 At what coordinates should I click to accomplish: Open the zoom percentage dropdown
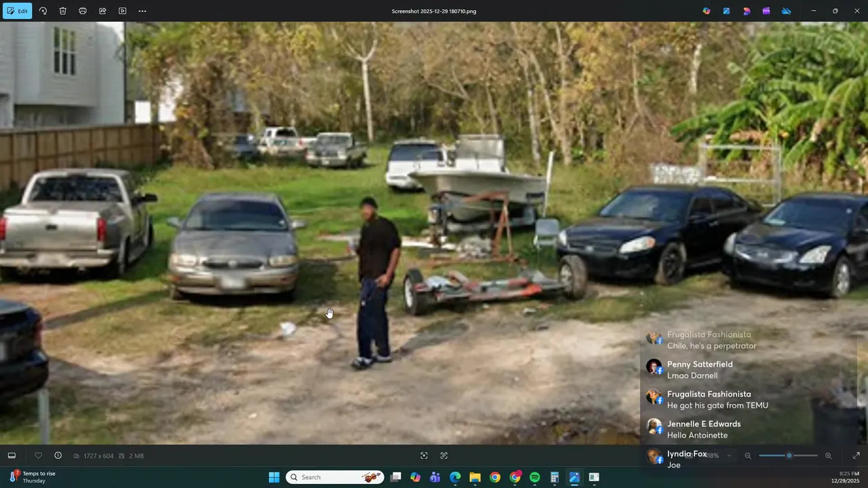pos(729,455)
